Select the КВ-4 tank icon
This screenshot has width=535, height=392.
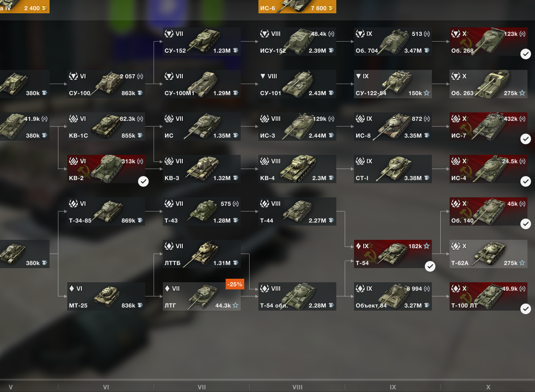pyautogui.click(x=297, y=167)
